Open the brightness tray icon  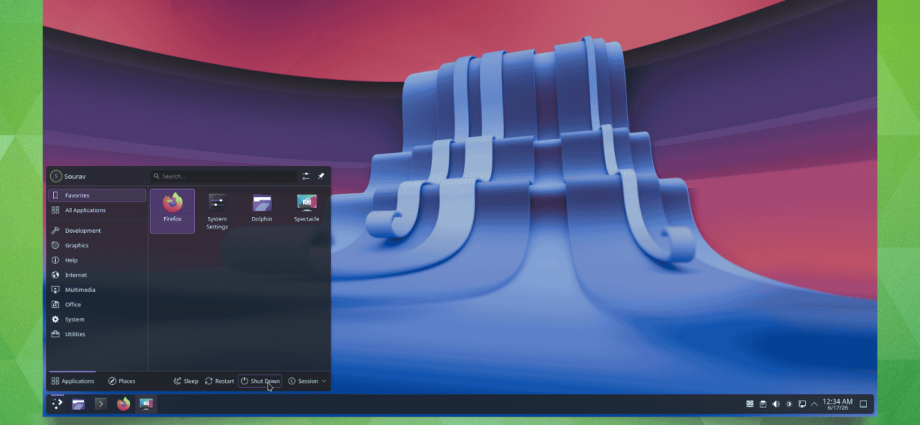click(x=789, y=404)
